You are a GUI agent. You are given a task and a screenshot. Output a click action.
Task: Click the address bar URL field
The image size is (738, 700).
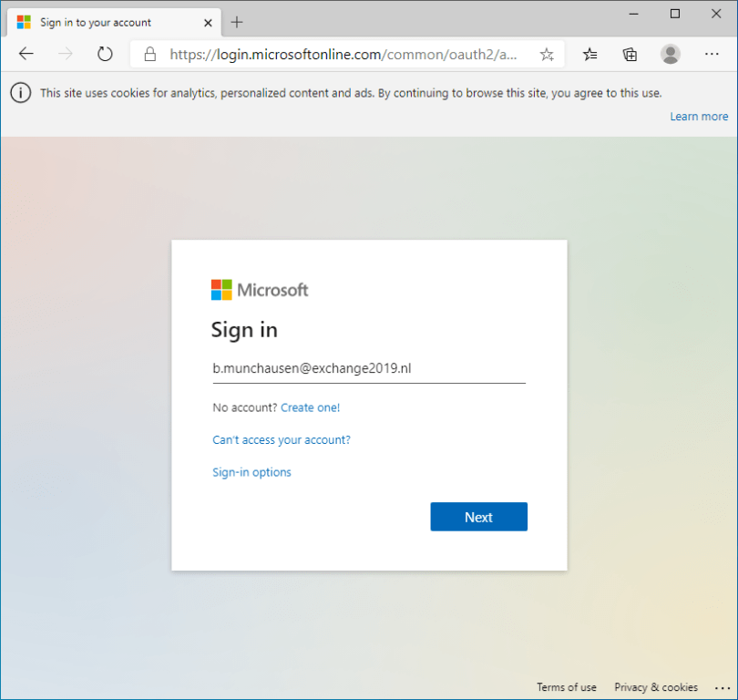coord(346,55)
